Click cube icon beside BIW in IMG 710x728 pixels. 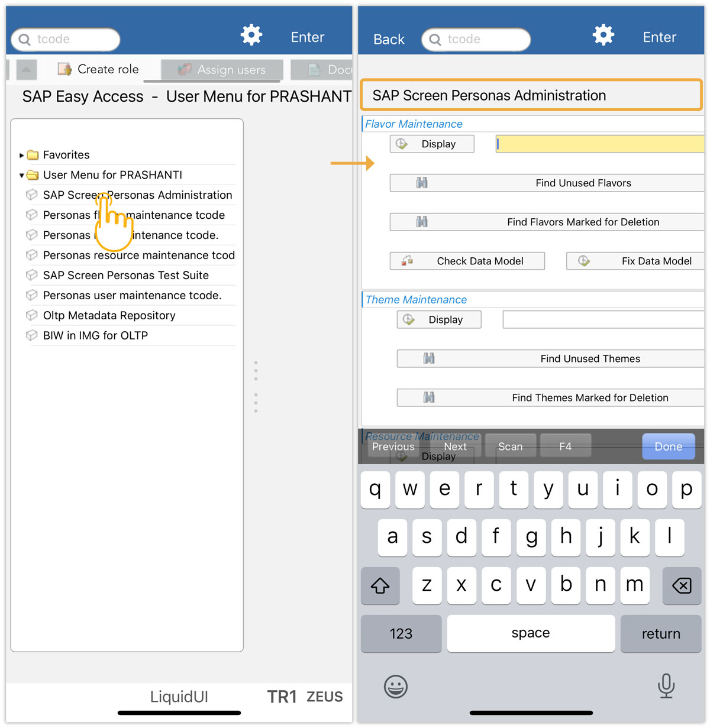click(x=32, y=335)
